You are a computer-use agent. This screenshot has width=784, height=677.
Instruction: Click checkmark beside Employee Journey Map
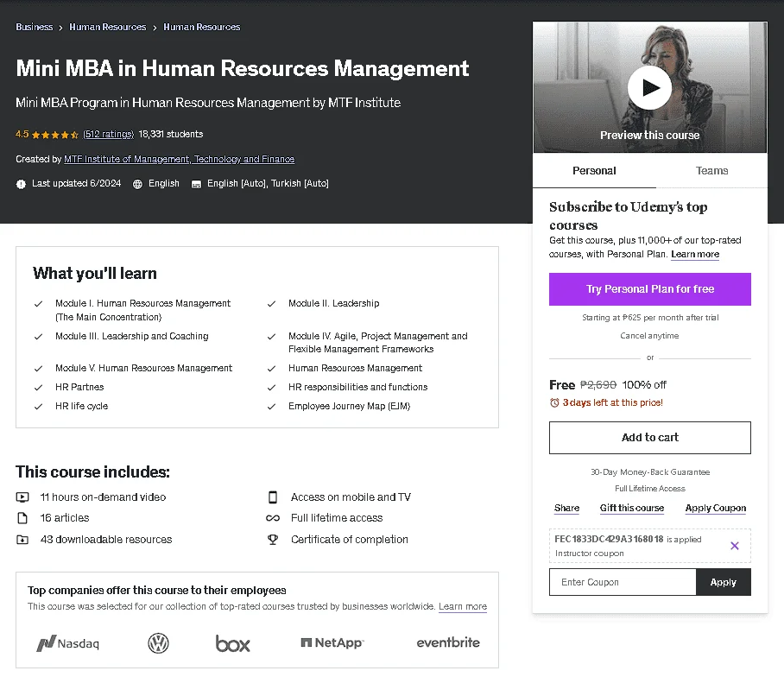(271, 407)
